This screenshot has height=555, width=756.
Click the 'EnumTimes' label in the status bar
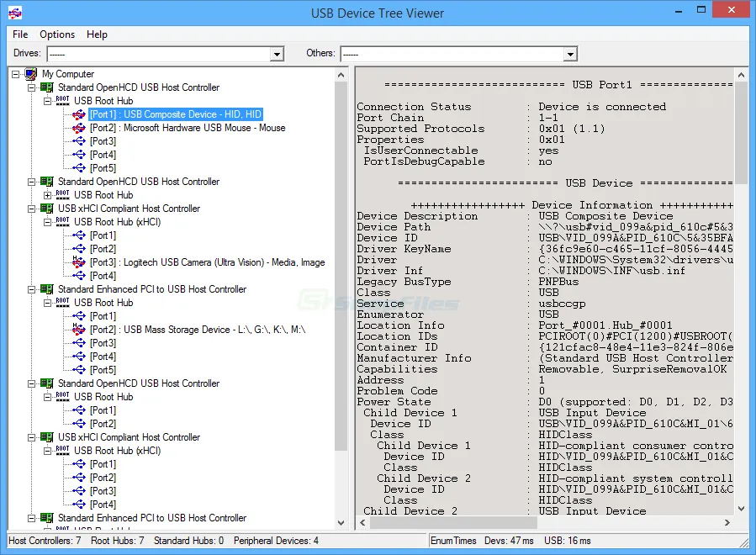[453, 541]
